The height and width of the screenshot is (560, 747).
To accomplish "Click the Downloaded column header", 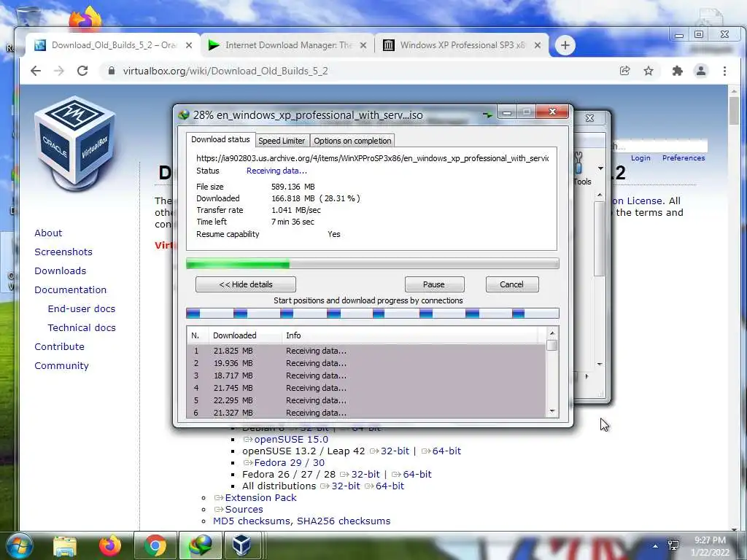I will click(245, 335).
